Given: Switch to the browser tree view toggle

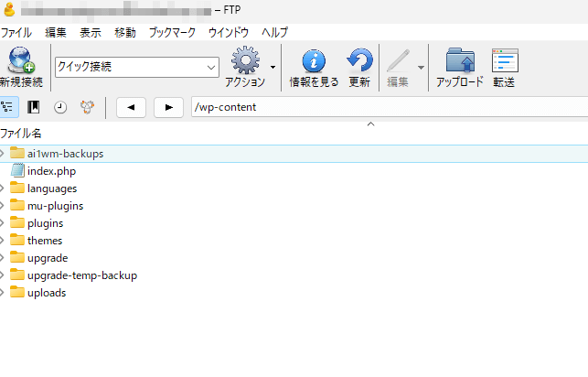Looking at the screenshot, I should (x=8, y=107).
